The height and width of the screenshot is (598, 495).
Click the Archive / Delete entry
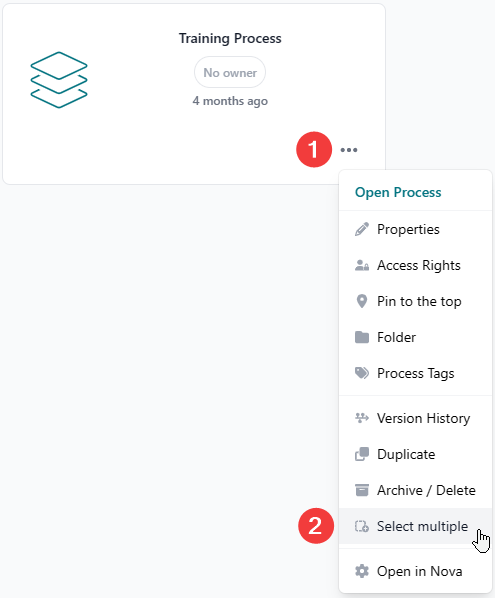coord(415,490)
